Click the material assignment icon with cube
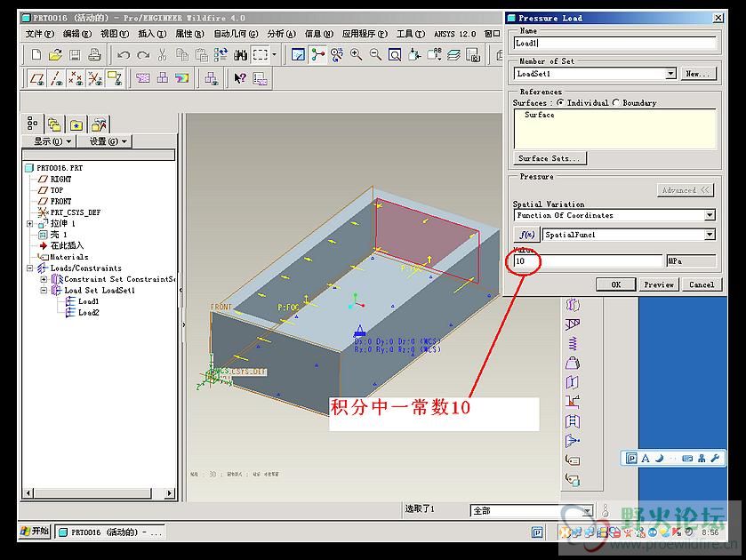Screen dimensions: 746x560 (x=573, y=480)
